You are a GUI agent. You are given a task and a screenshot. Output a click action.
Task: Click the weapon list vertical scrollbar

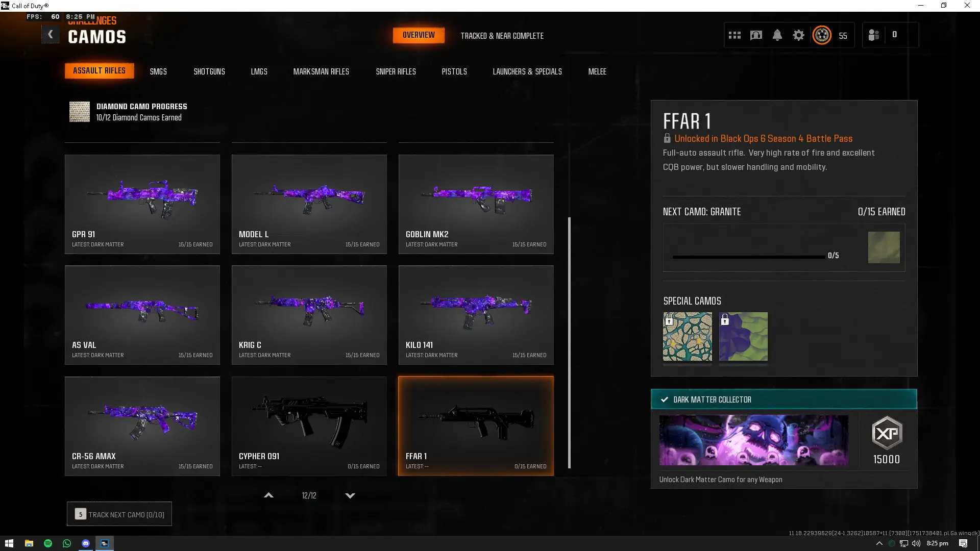(569, 342)
